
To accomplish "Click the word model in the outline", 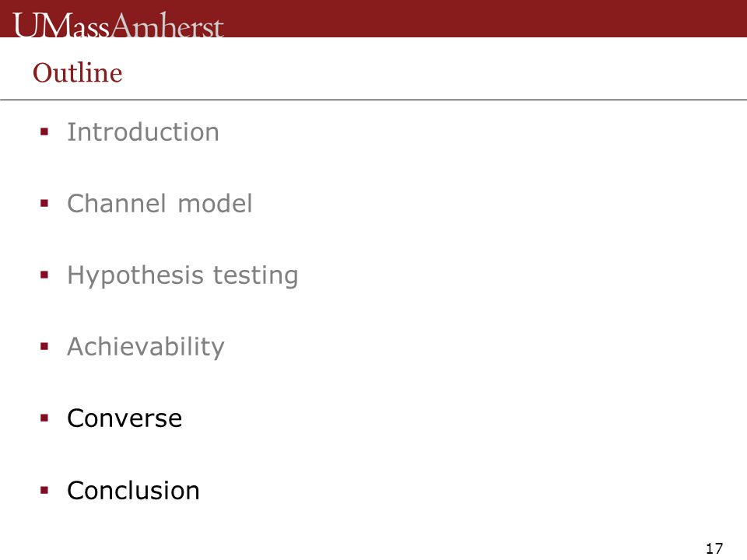I will pos(215,203).
